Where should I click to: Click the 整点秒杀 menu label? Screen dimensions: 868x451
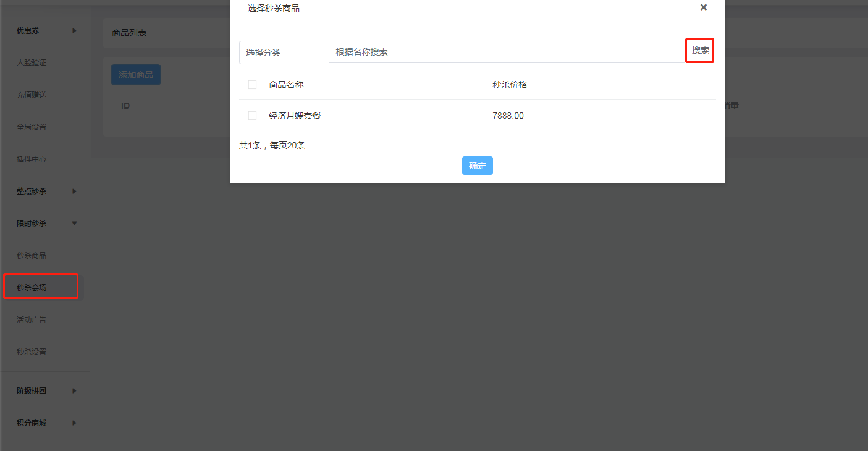click(x=32, y=191)
